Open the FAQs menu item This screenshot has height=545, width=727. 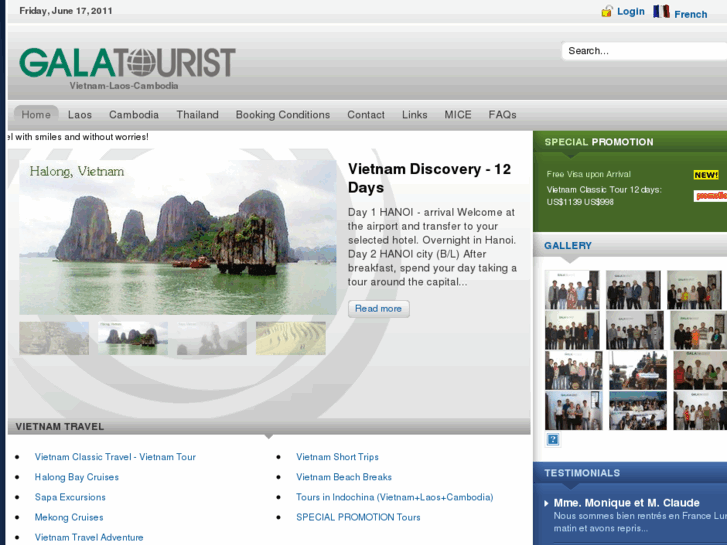click(502, 115)
